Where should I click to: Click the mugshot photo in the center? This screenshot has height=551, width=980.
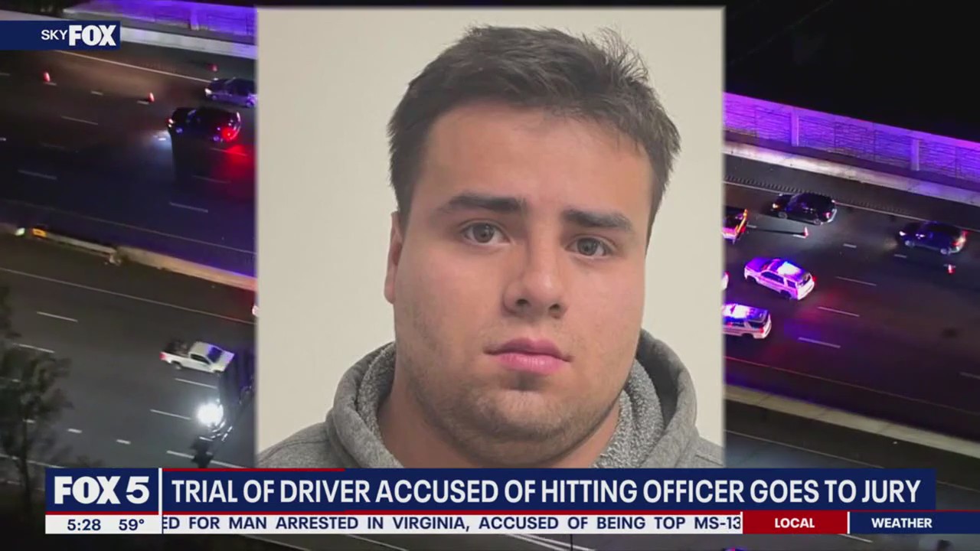click(x=490, y=238)
